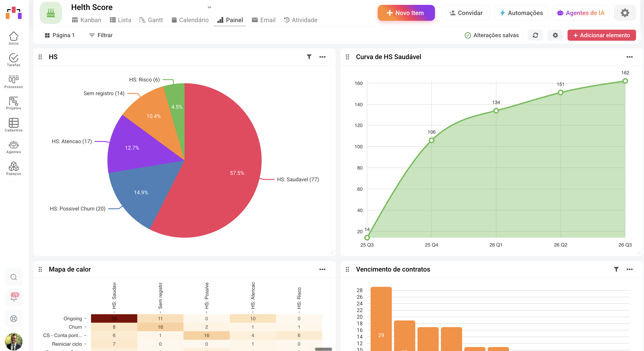The height and width of the screenshot is (351, 644).
Task: Switch to the Atividade tab
Action: coord(301,20)
